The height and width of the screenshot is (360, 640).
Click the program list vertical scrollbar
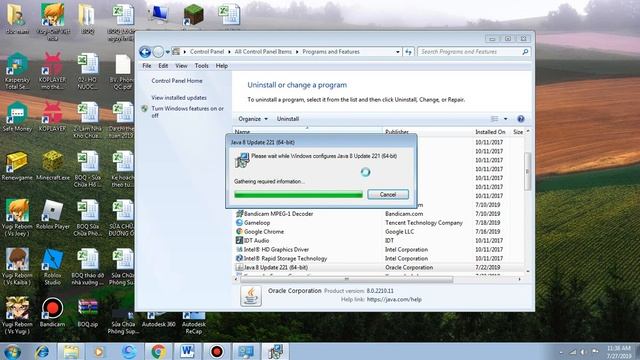pos(528,171)
